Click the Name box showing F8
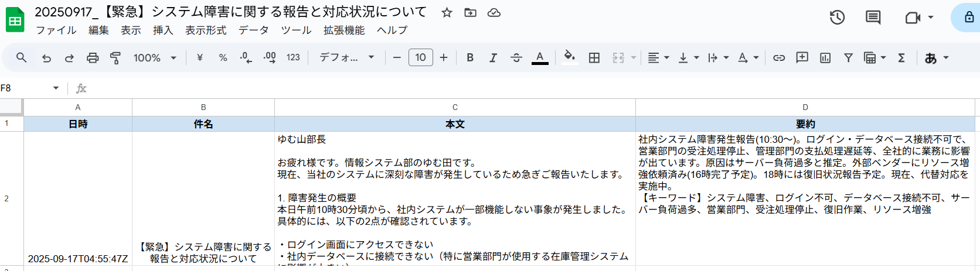 [30, 88]
